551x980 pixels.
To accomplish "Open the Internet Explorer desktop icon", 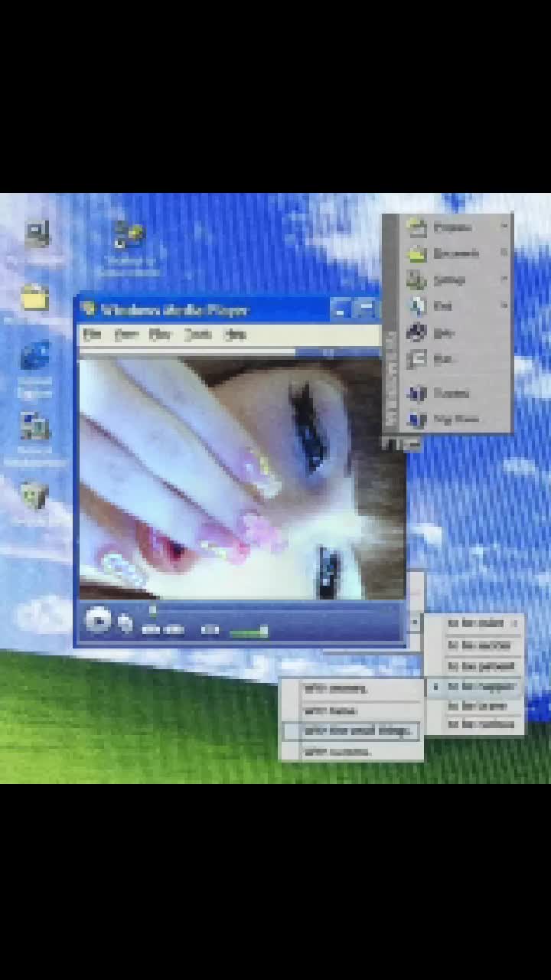I will (x=35, y=358).
